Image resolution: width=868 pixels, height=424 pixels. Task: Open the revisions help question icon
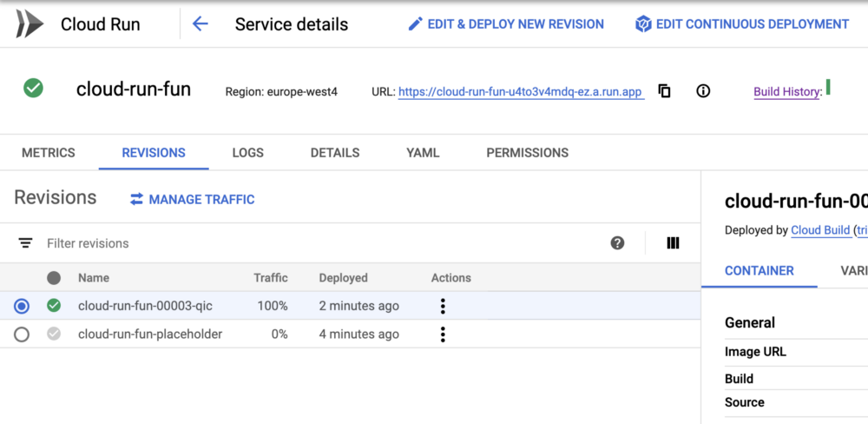[617, 243]
